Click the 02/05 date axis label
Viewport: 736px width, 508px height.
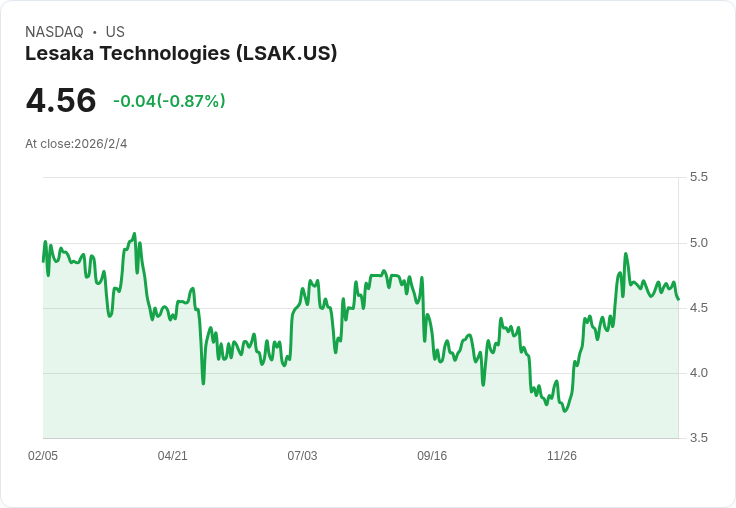coord(43,456)
